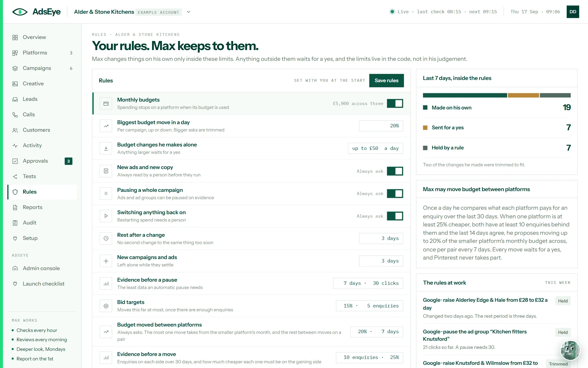Click the DD user avatar
588x368 pixels.
click(x=573, y=12)
